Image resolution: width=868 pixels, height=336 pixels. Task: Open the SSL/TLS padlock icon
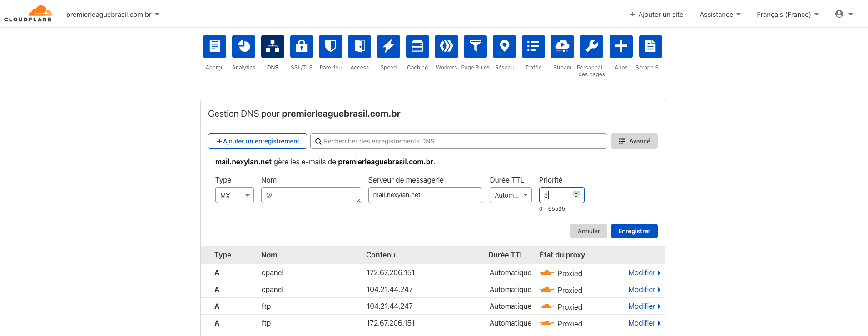click(302, 46)
